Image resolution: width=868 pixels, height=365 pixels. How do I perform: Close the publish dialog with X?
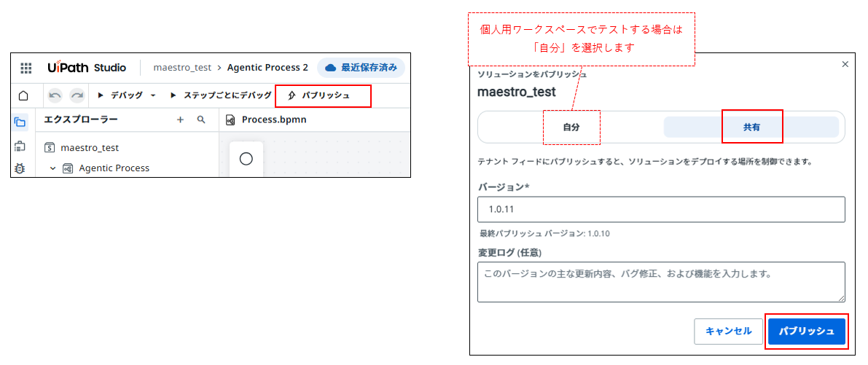(x=845, y=64)
